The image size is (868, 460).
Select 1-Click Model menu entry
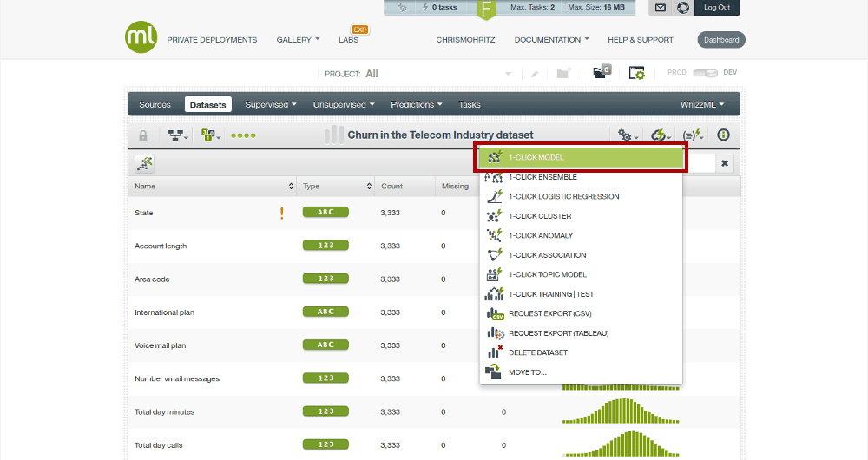580,157
